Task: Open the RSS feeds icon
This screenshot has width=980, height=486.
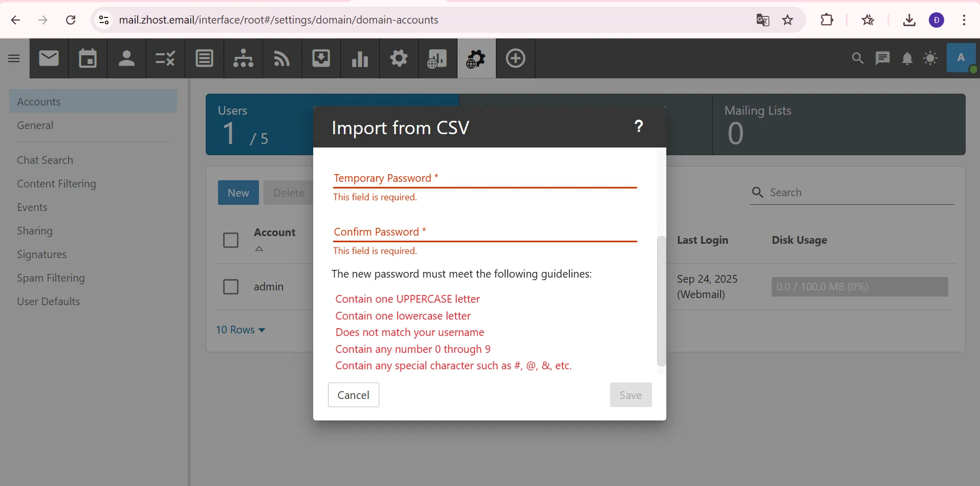Action: [x=282, y=58]
